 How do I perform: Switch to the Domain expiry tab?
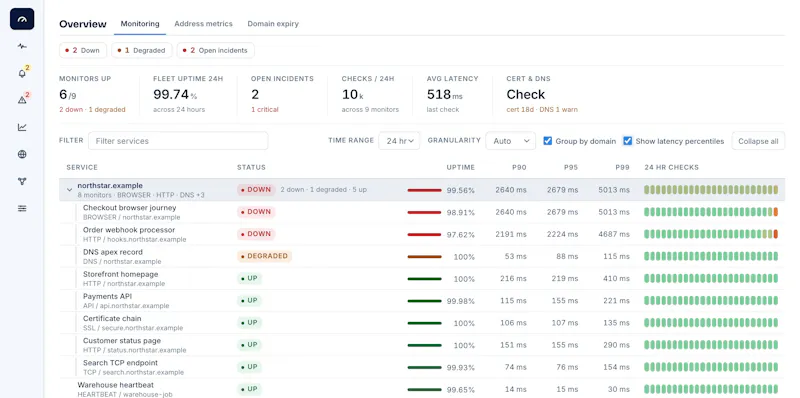273,23
